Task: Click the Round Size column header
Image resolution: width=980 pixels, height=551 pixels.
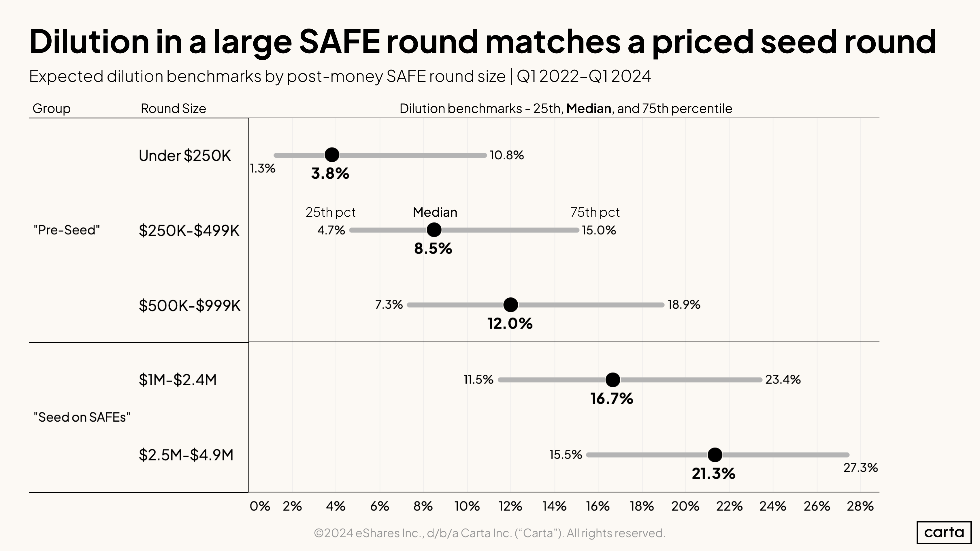Action: pyautogui.click(x=173, y=108)
